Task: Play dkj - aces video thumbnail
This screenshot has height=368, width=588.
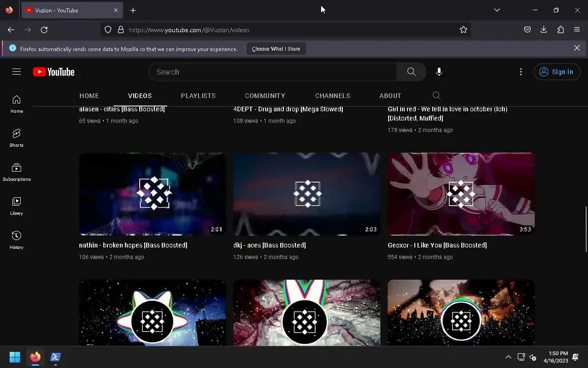Action: (x=307, y=194)
